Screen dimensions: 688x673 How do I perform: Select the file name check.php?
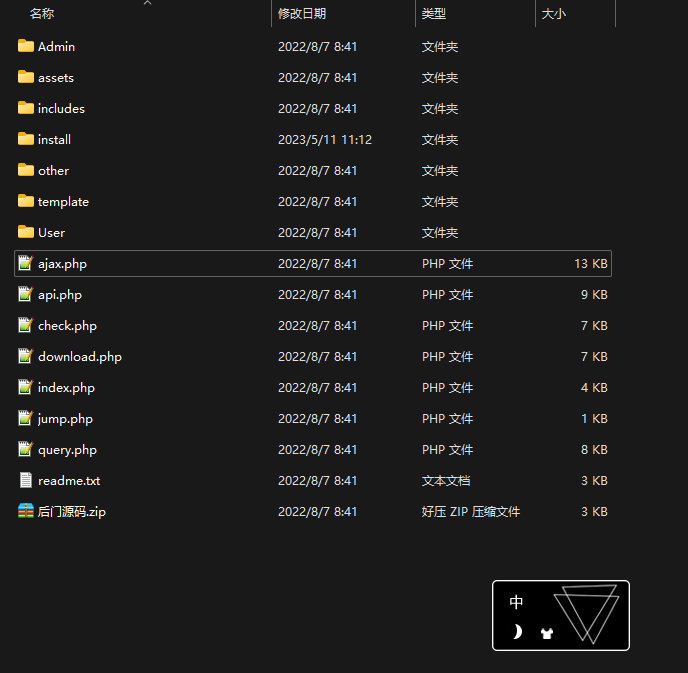click(x=68, y=326)
